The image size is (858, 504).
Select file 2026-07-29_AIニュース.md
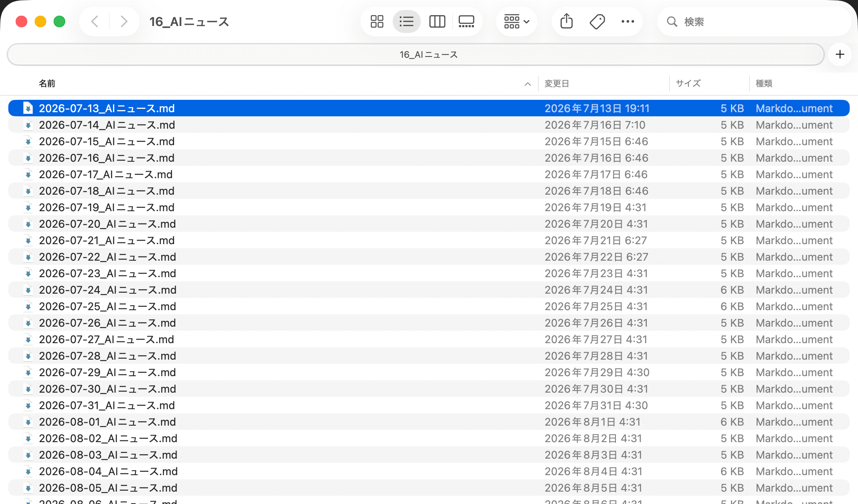(429, 372)
